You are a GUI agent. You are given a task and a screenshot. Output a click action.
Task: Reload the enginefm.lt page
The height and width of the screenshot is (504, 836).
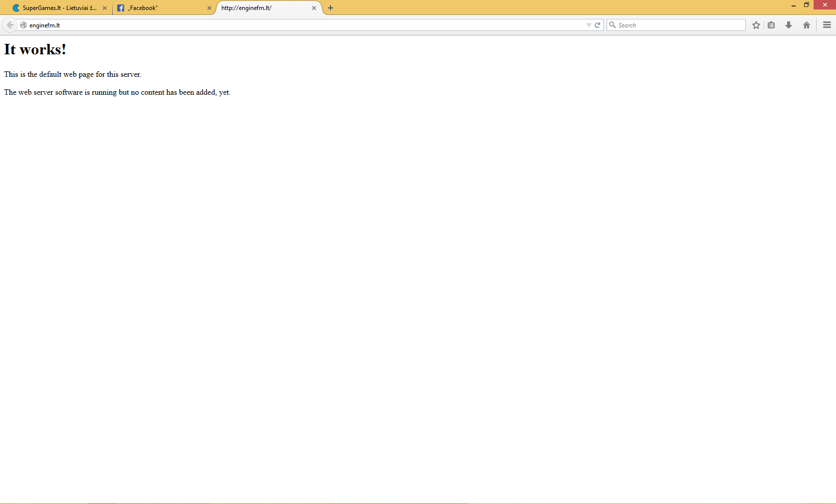click(597, 25)
